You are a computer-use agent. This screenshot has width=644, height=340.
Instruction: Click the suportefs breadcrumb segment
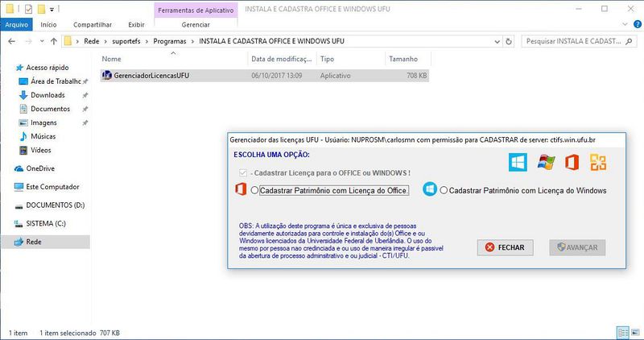(x=126, y=41)
